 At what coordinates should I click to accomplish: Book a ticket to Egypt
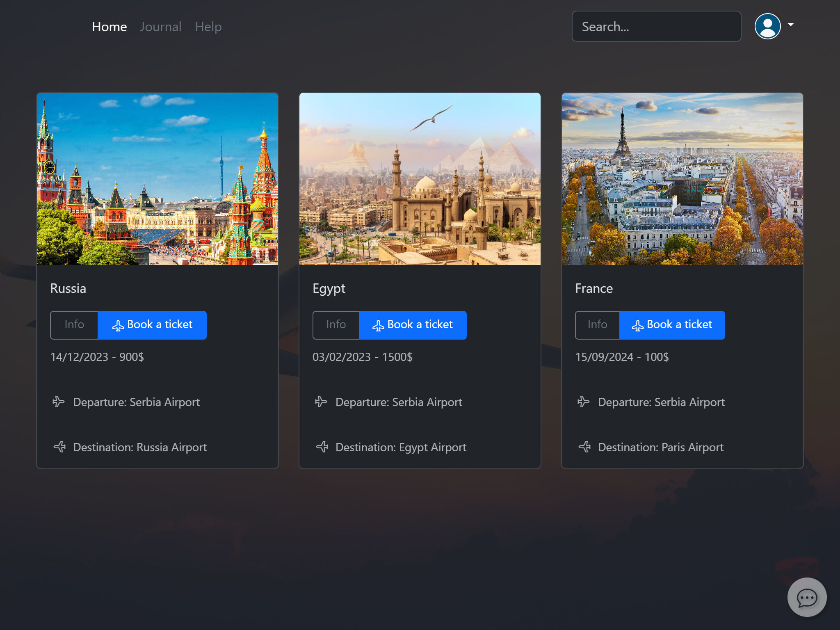click(x=413, y=325)
